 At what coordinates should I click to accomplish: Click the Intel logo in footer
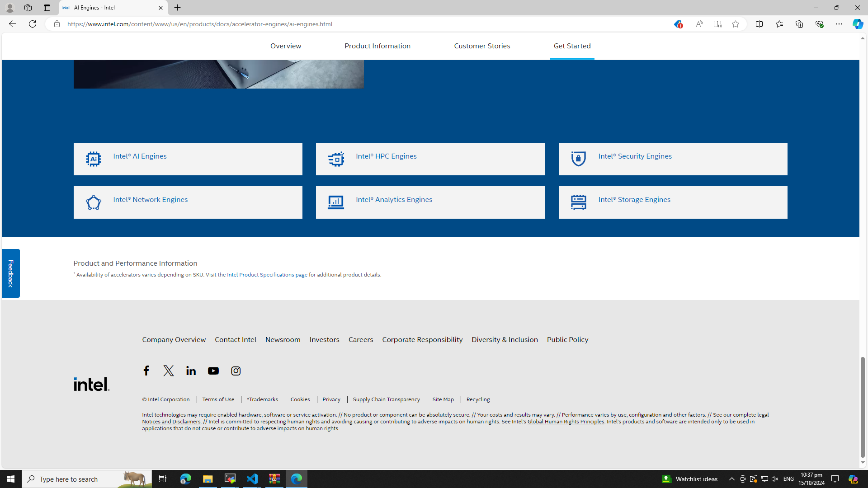(91, 384)
